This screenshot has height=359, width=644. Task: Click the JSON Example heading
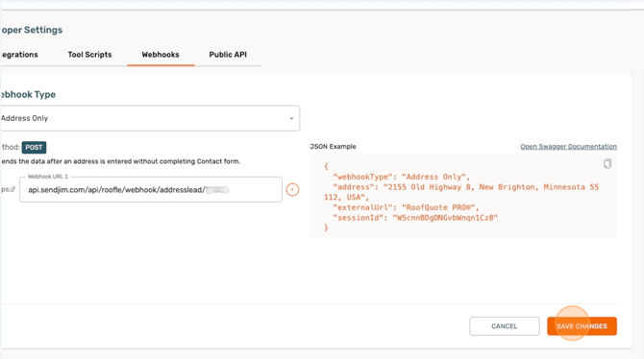[333, 147]
